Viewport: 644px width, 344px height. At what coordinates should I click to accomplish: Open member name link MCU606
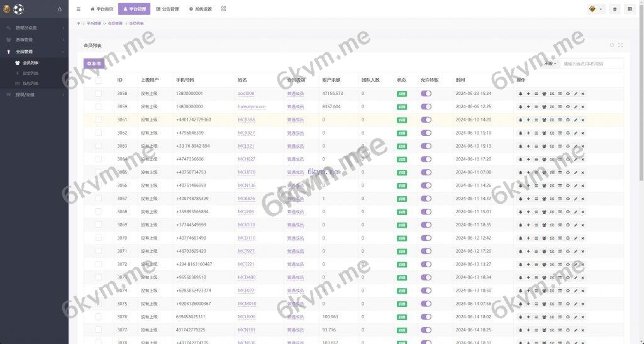coord(247,317)
